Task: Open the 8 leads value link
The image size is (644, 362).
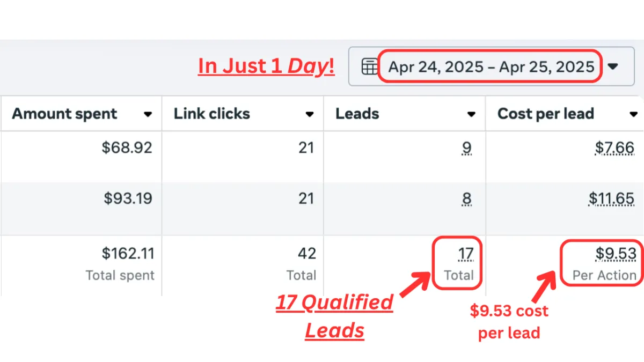Action: (x=467, y=199)
